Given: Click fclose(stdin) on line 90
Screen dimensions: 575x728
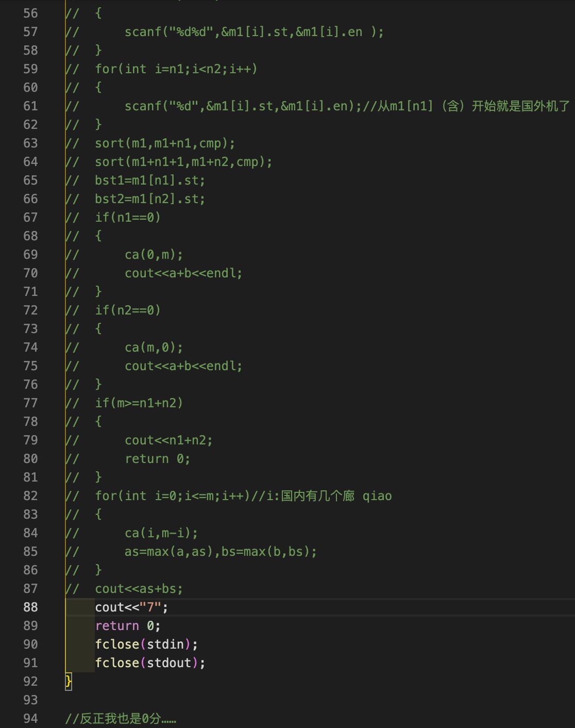Looking at the screenshot, I should 146,644.
